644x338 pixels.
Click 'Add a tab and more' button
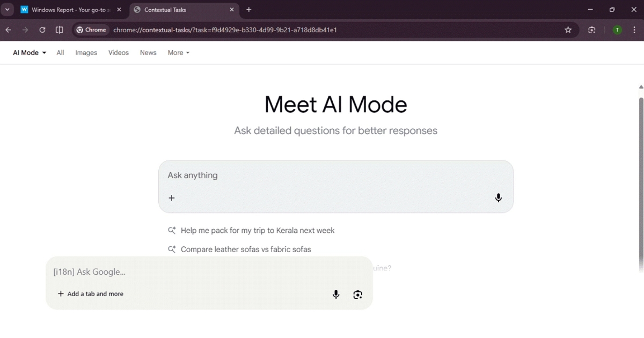coord(91,294)
